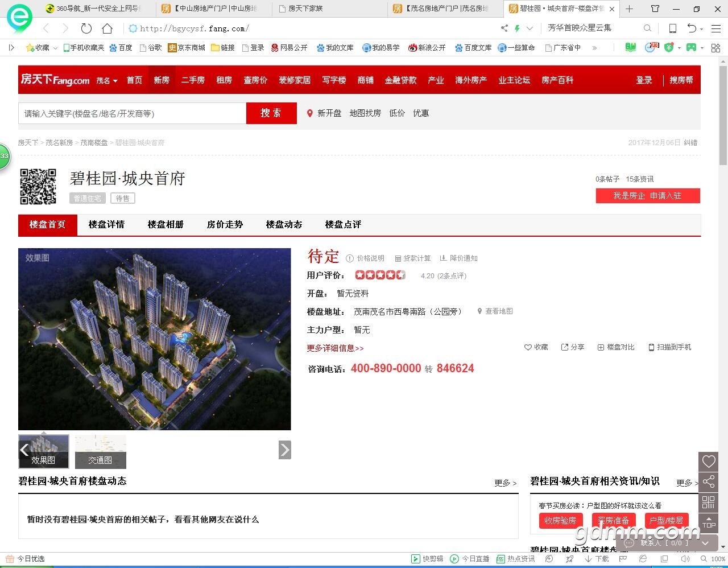Open the extensions grid icon
This screenshot has width=728, height=568.
pyautogui.click(x=715, y=48)
